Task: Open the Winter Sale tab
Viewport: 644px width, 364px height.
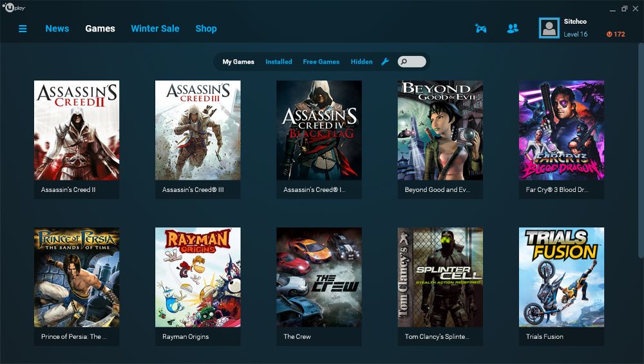Action: click(155, 28)
